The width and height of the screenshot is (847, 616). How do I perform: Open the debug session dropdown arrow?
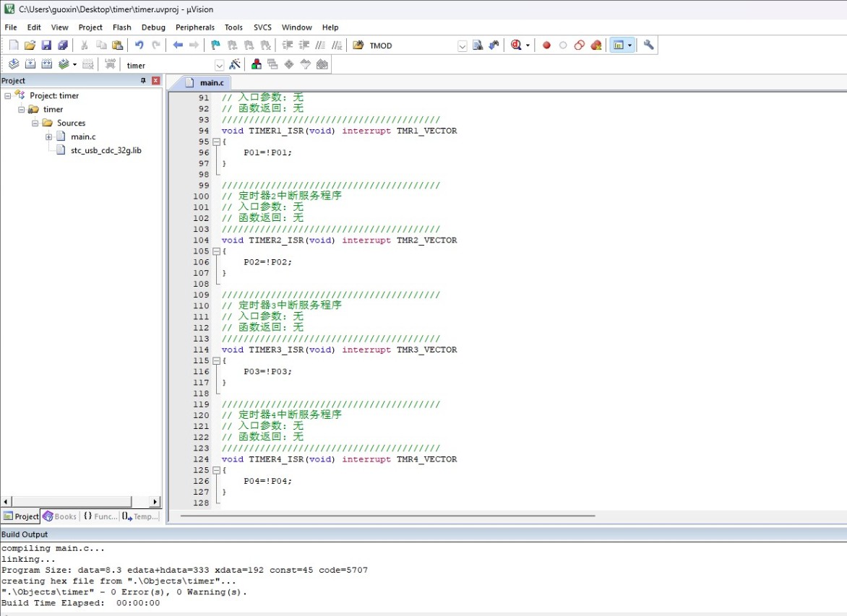tap(528, 45)
